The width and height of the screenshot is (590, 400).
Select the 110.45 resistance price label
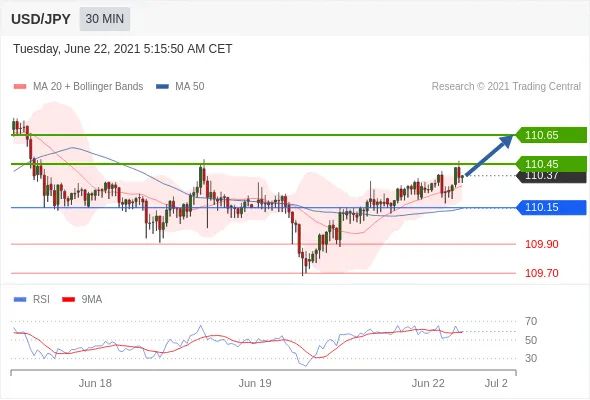[551, 164]
